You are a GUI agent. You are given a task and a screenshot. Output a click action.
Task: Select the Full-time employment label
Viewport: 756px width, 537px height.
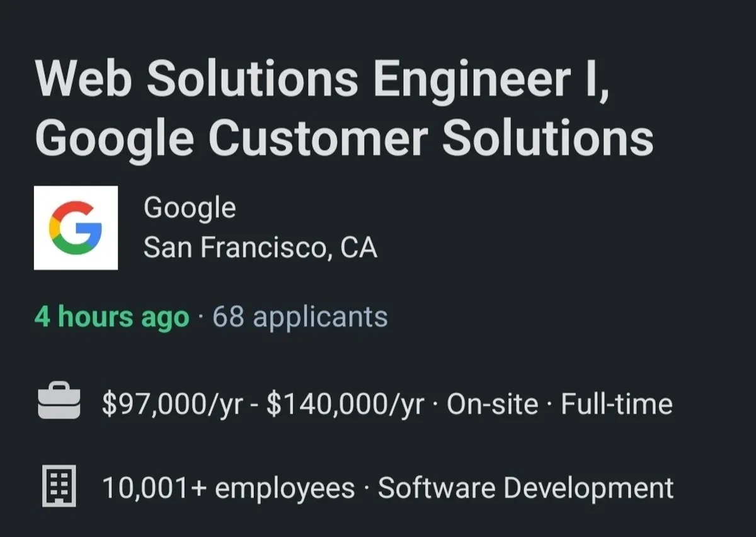tap(616, 404)
